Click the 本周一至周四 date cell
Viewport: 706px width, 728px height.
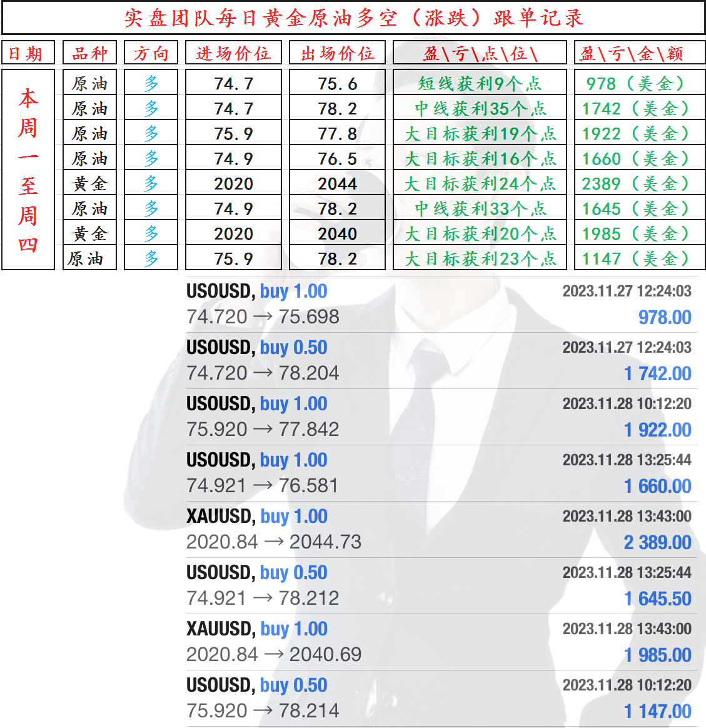(x=28, y=169)
